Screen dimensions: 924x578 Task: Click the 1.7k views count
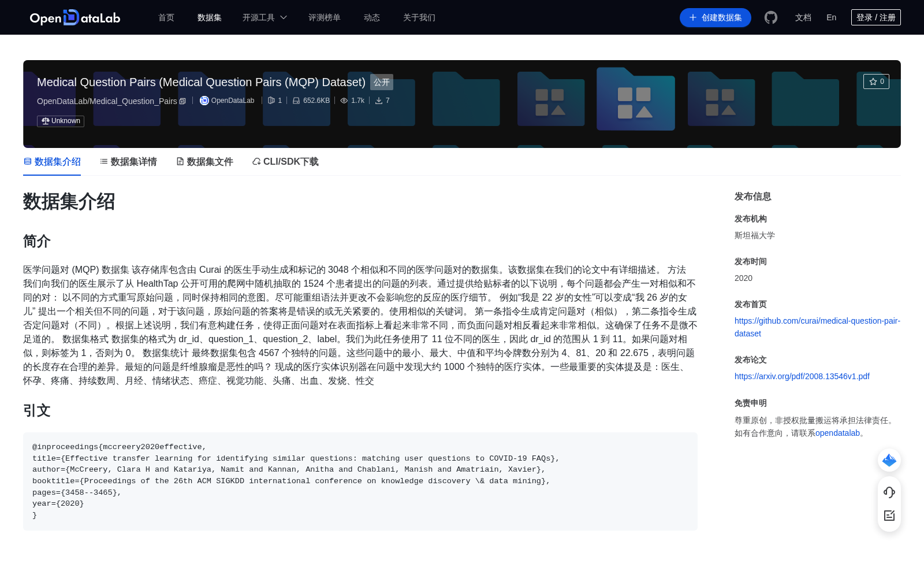[x=357, y=101]
